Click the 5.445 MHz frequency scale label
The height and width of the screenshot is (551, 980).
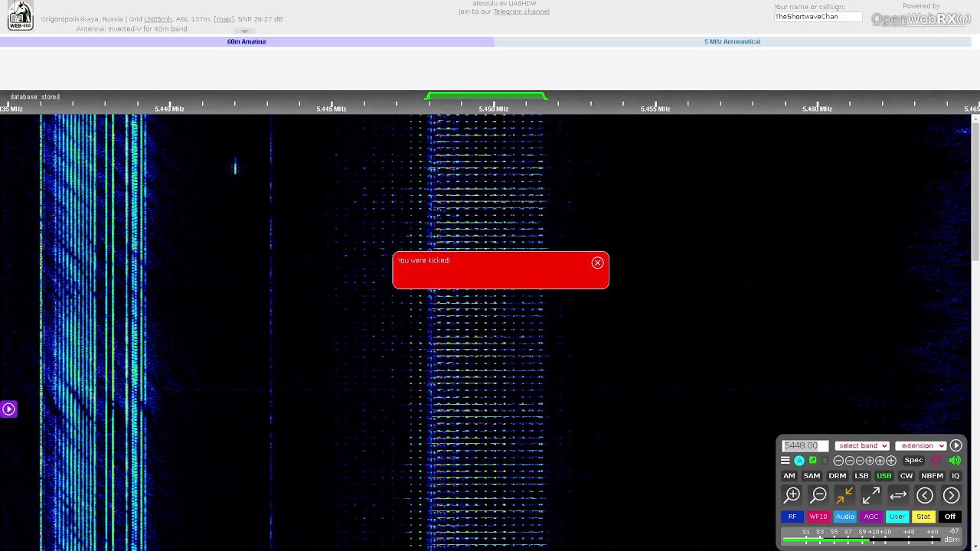pos(332,109)
